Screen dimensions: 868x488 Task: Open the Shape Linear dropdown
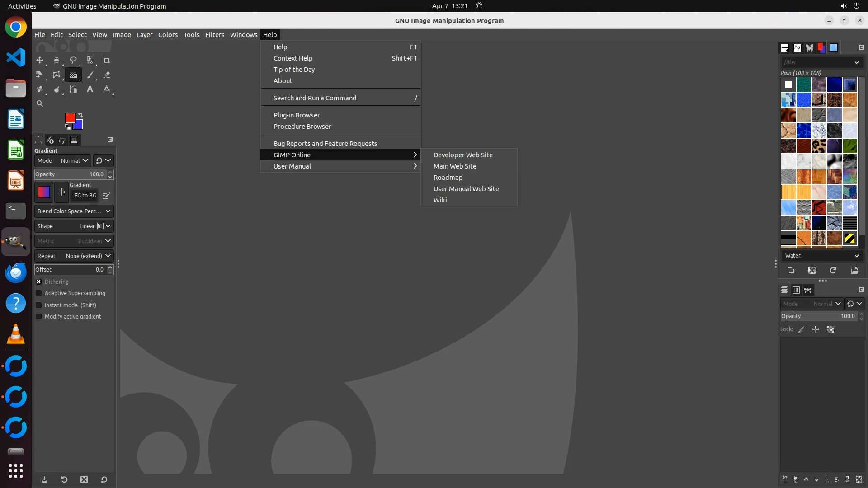coord(74,226)
